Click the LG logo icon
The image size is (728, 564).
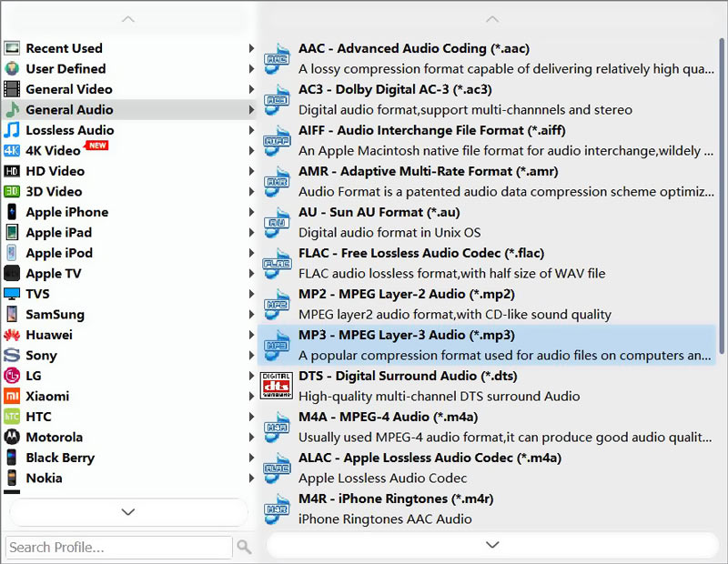pyautogui.click(x=12, y=376)
